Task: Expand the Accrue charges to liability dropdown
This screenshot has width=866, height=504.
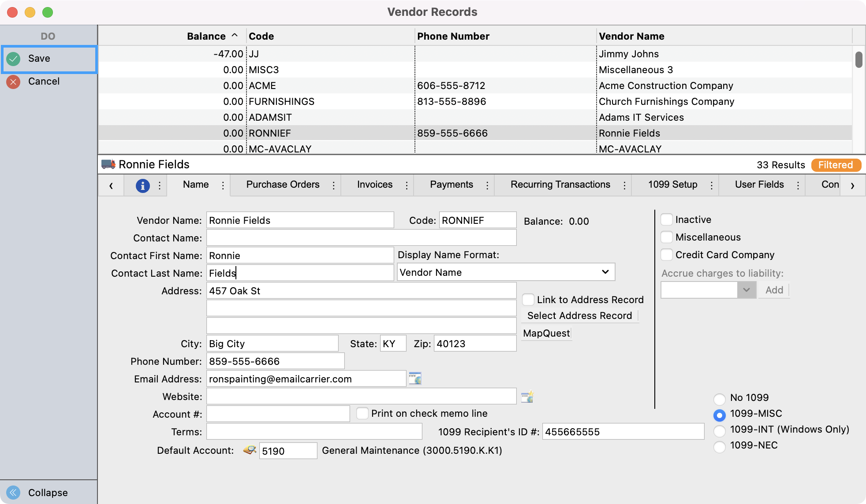Action: pos(746,290)
